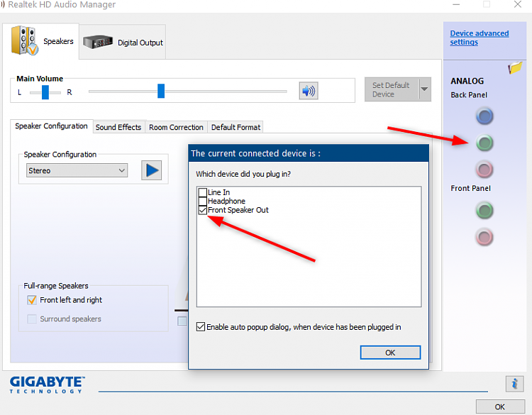Click the Set Default Device button
532x415 pixels.
tap(392, 89)
